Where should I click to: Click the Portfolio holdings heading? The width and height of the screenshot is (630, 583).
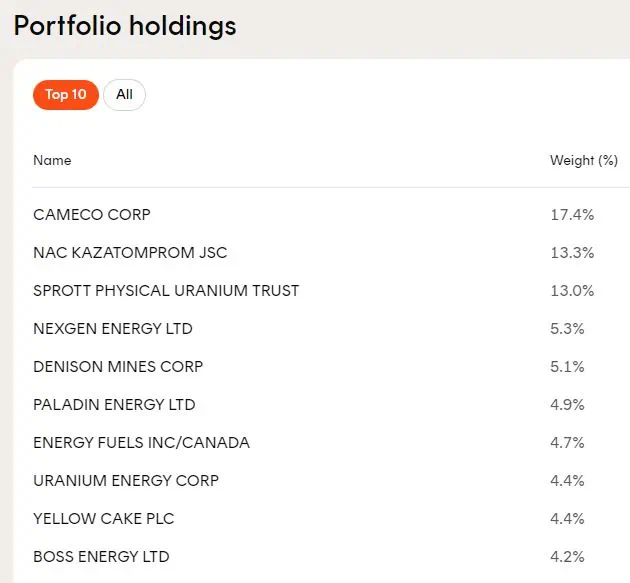tap(125, 25)
